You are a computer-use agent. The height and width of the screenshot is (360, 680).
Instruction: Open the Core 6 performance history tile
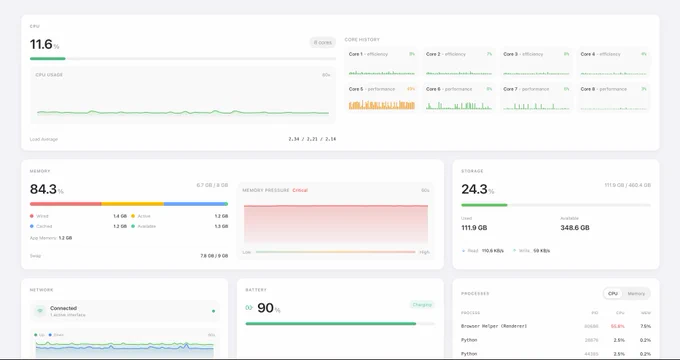pyautogui.click(x=459, y=98)
